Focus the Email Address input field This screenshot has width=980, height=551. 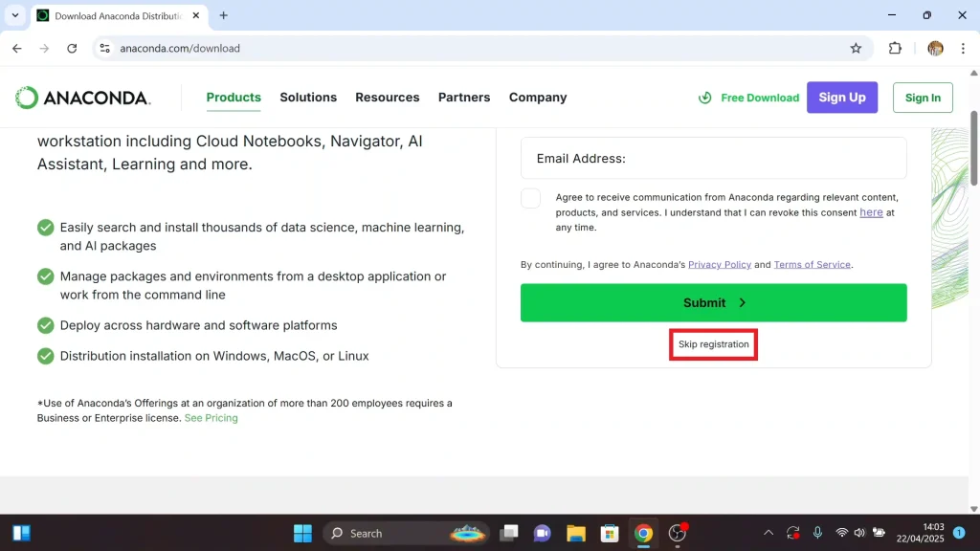[713, 158]
